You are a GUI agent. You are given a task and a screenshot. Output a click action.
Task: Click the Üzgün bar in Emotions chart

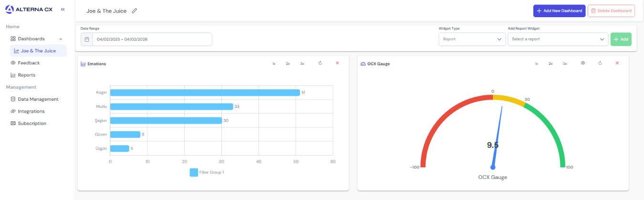(x=120, y=148)
